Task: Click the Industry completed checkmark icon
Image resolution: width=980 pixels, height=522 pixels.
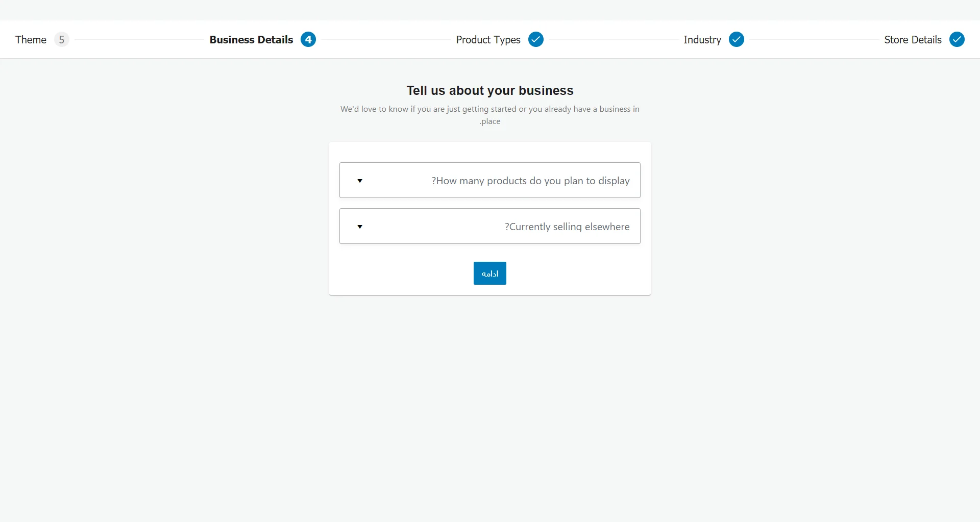Action: coord(736,40)
